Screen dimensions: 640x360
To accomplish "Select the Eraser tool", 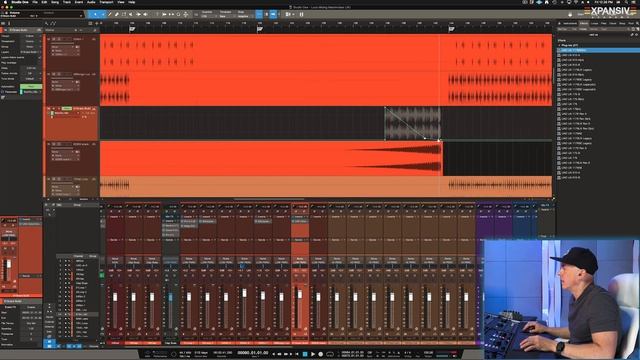I will [x=117, y=15].
